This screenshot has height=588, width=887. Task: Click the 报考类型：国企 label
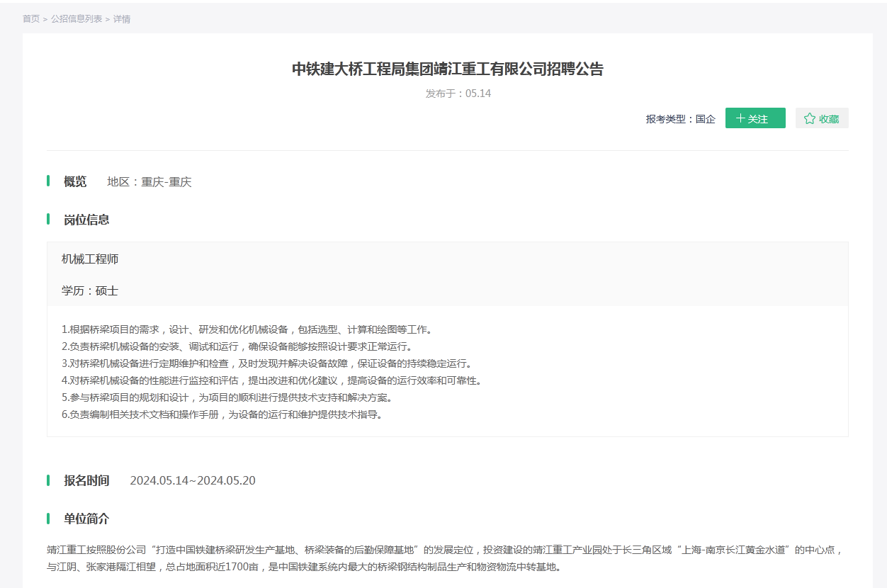(681, 119)
